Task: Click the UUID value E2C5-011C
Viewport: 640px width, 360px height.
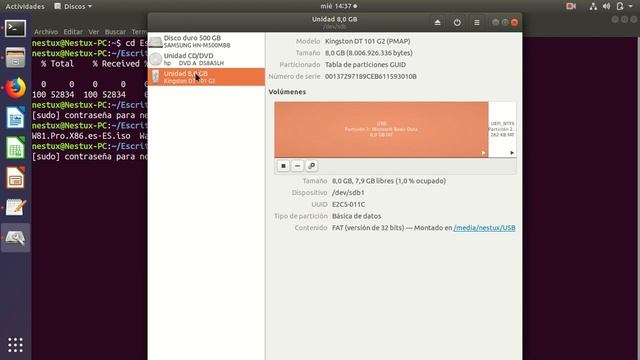Action: click(x=348, y=204)
